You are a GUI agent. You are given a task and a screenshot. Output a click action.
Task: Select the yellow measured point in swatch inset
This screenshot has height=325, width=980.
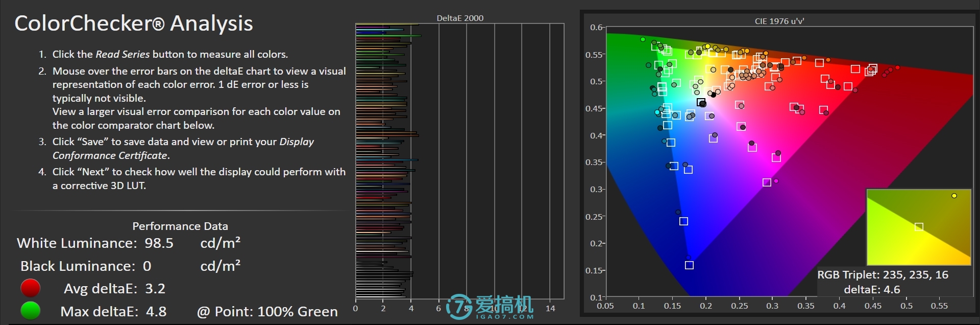click(x=954, y=196)
